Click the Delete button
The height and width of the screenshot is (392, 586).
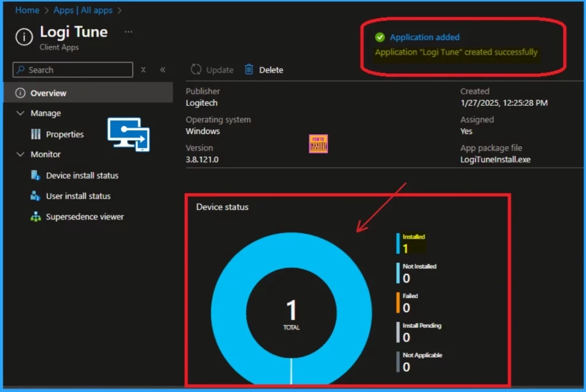point(264,70)
